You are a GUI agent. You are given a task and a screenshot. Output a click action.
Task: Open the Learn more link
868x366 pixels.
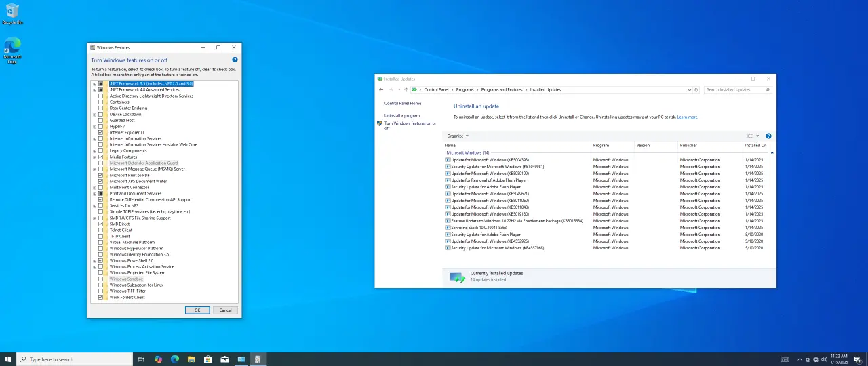pyautogui.click(x=687, y=117)
